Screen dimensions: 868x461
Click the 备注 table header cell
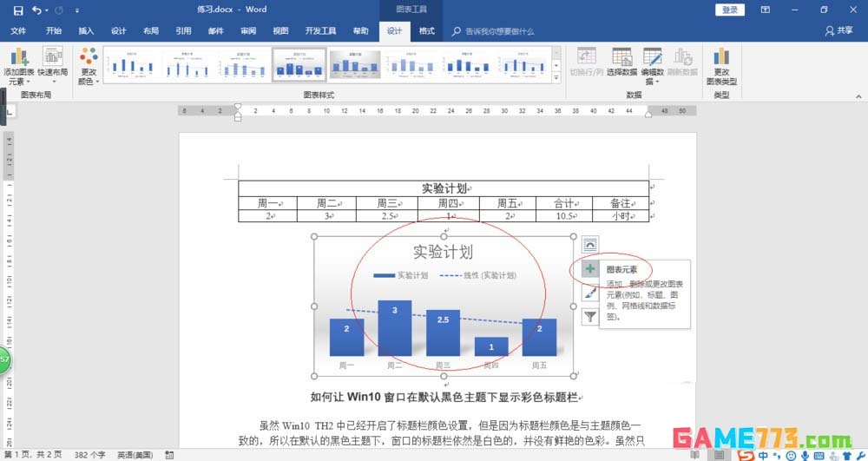click(x=621, y=203)
